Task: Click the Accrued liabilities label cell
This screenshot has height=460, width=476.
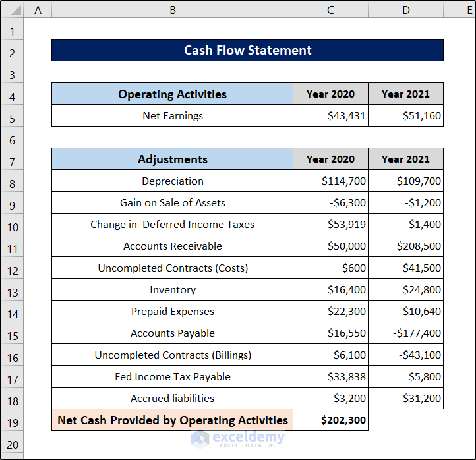Action: (173, 399)
